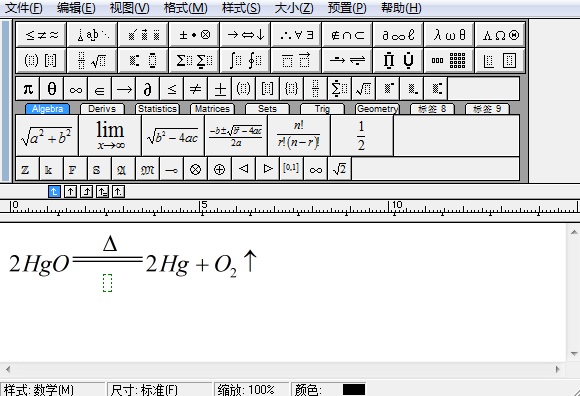The height and width of the screenshot is (396, 580).
Task: Select the left-aligned tab stop button
Action: [x=54, y=192]
